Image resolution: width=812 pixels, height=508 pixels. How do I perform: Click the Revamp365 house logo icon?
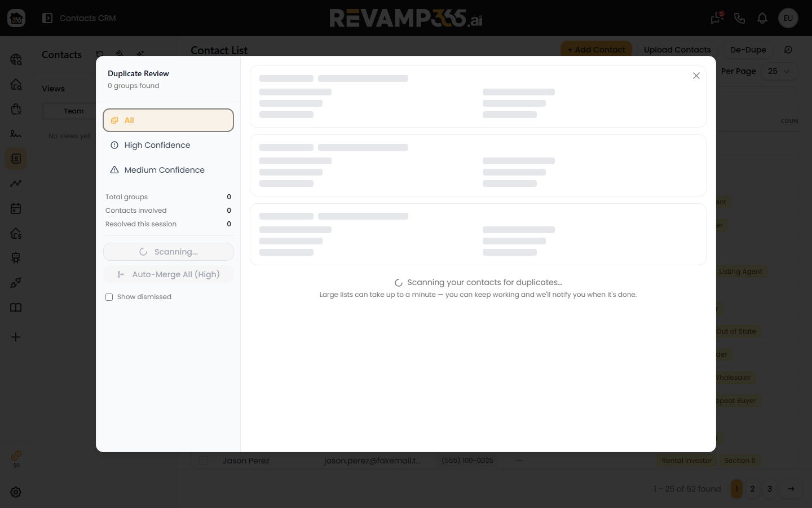click(16, 18)
